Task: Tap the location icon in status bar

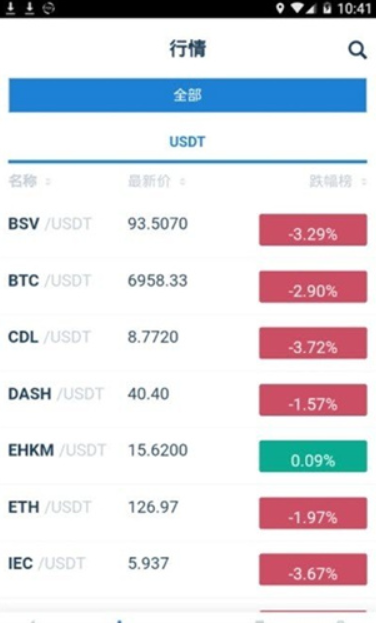Action: (280, 8)
